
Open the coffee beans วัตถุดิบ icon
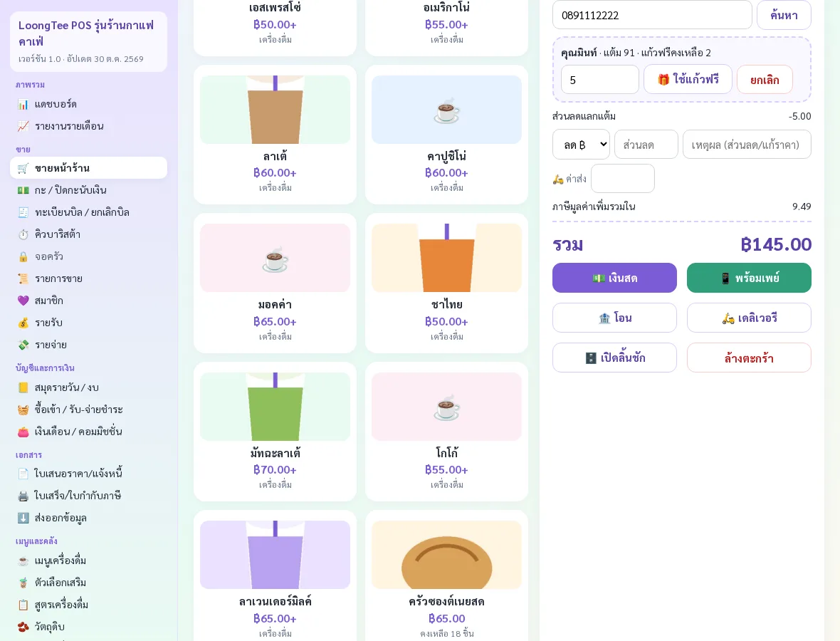23,627
